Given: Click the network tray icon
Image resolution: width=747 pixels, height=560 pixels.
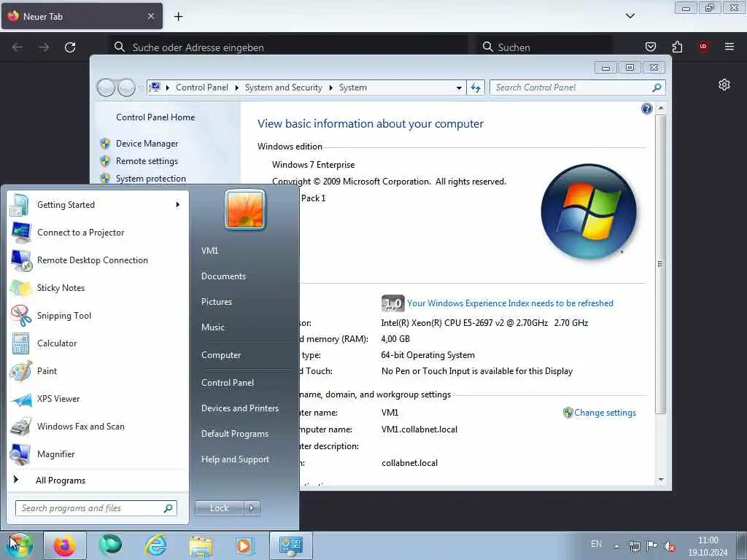Looking at the screenshot, I should tap(634, 546).
